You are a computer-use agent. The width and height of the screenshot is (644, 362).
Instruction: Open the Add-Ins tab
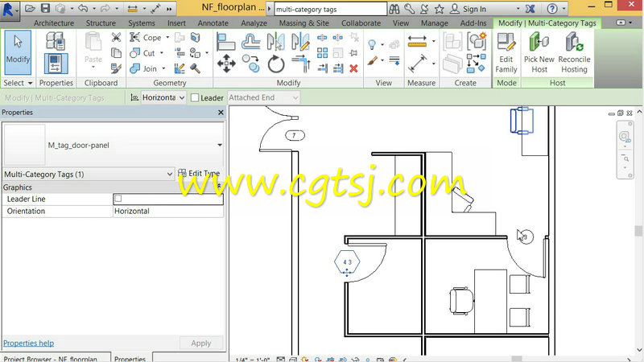click(x=473, y=23)
